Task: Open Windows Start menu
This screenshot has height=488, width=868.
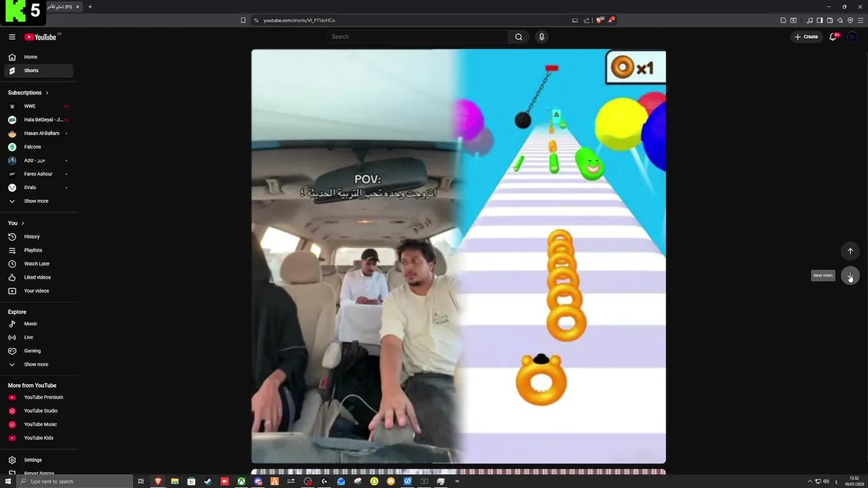Action: (x=7, y=481)
